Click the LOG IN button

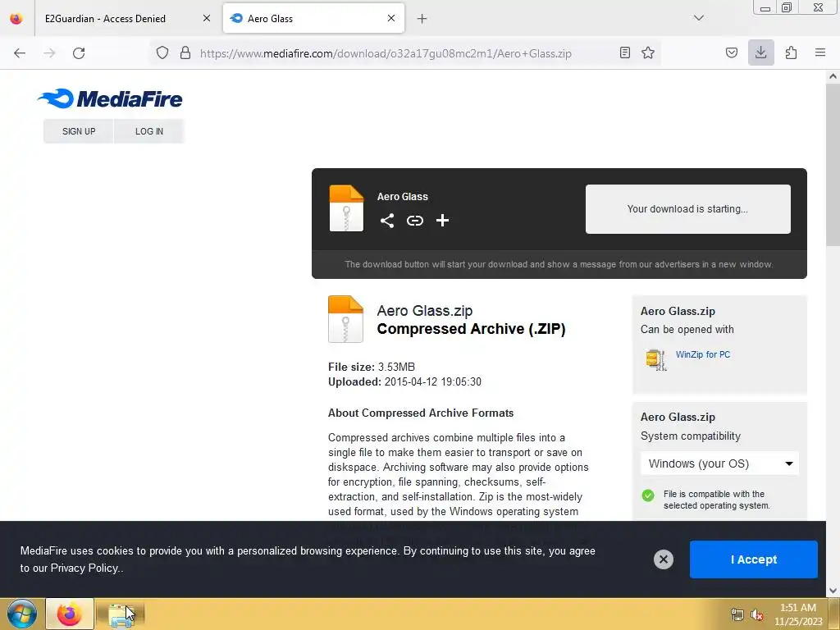(149, 131)
